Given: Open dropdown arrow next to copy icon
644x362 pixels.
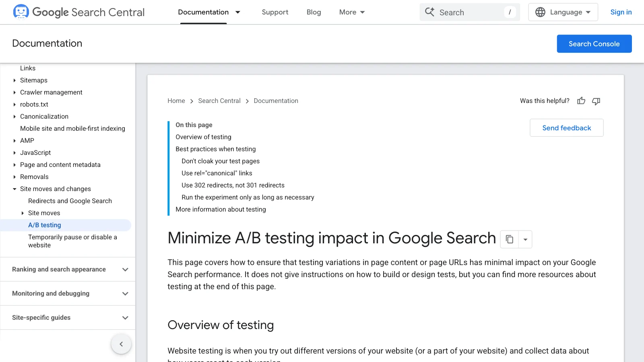Looking at the screenshot, I should 525,239.
